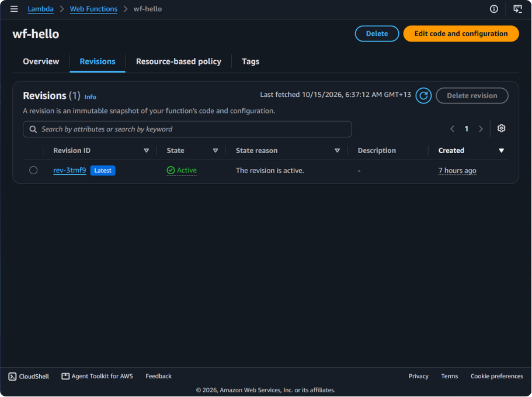Open table preferences gear icon
532x397 pixels.
point(501,129)
